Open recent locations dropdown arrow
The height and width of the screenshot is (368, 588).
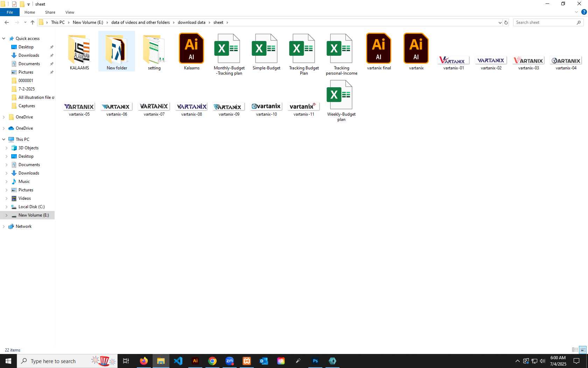click(25, 22)
